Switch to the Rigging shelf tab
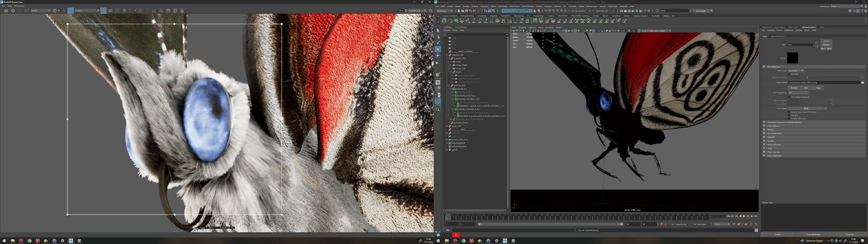The height and width of the screenshot is (244, 868). [494, 16]
